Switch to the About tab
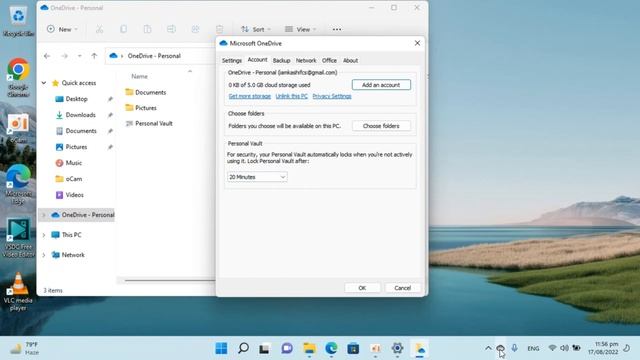Screen dimensions: 640x360 click(x=350, y=60)
